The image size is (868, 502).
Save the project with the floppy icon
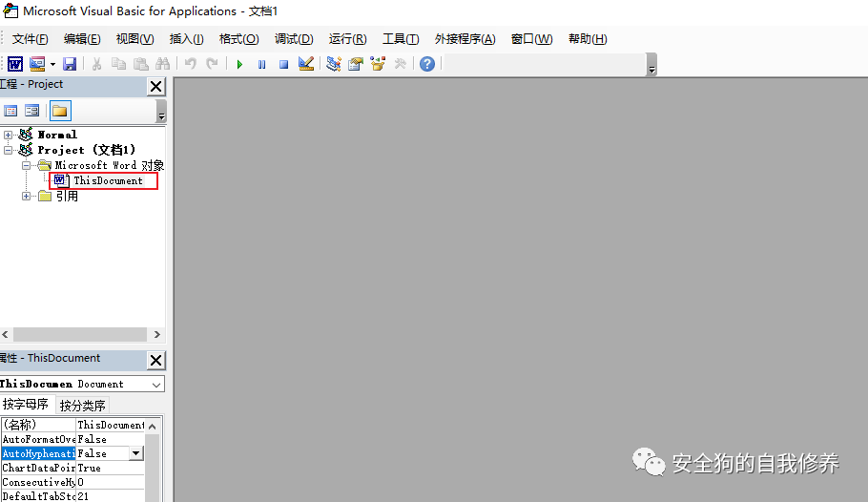pos(70,64)
